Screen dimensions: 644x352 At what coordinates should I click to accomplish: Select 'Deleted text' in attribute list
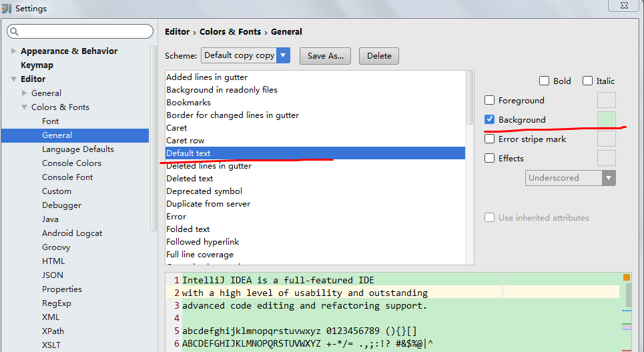(x=315, y=179)
